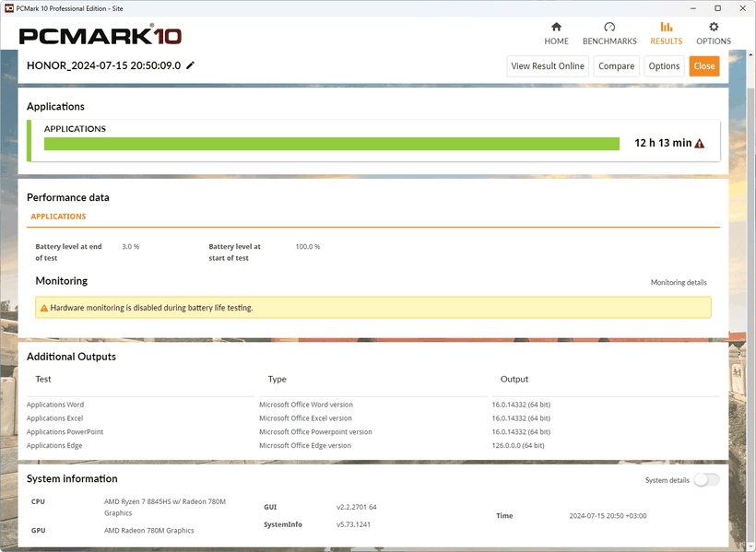The width and height of the screenshot is (756, 552).
Task: Open the OPTIONS navigation label
Action: [x=714, y=41]
